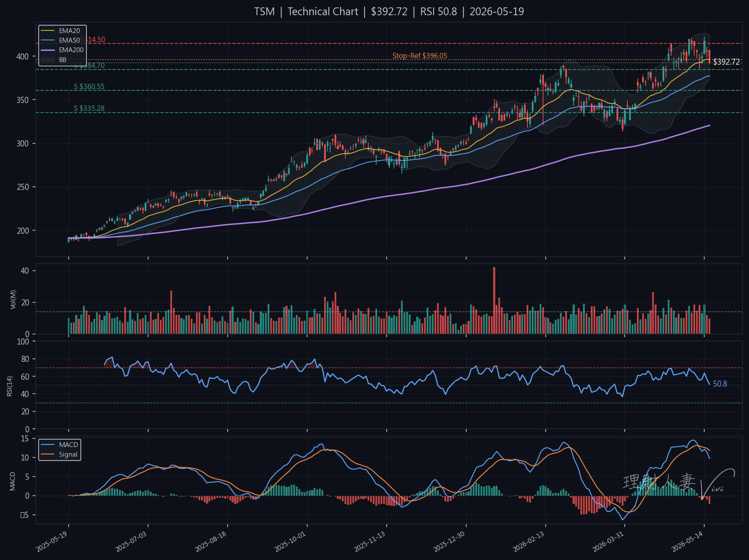Viewport: 749px width, 560px height.
Task: Click the 40 tick on the volume axis
Action: click(x=25, y=271)
